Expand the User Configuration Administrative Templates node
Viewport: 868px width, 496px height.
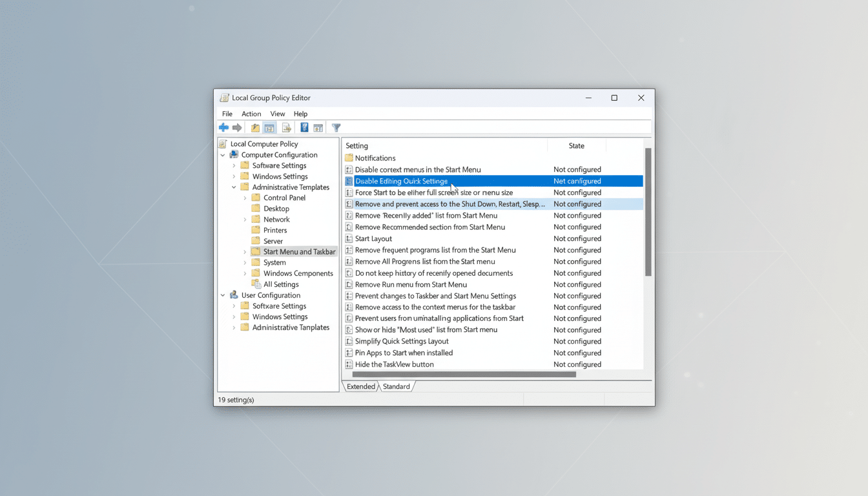pos(234,327)
